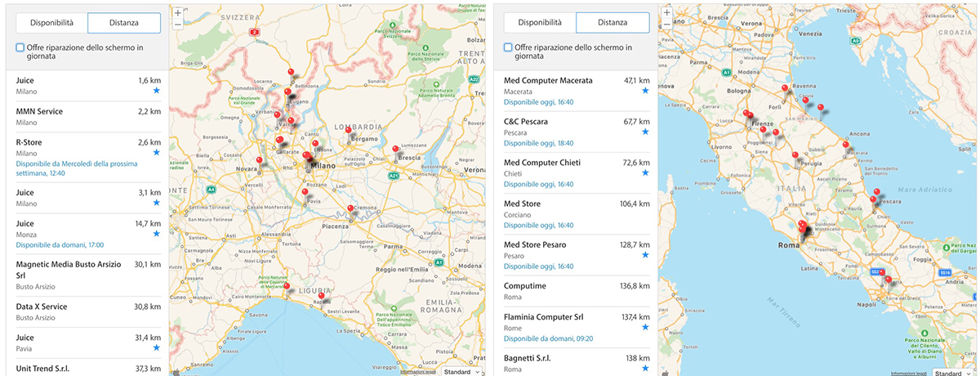Open the Standard map type dropdown, Milano map
Image resolution: width=980 pixels, height=376 pixels.
coord(462,372)
